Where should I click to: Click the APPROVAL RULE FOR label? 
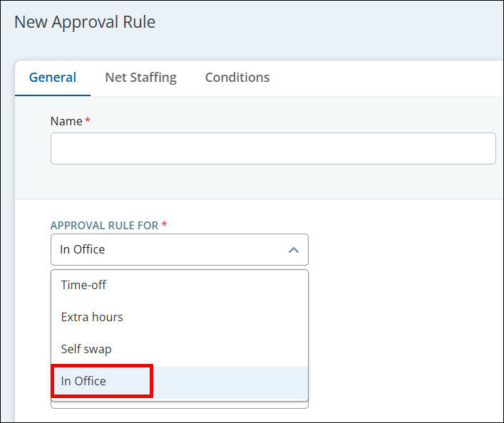[x=104, y=225]
